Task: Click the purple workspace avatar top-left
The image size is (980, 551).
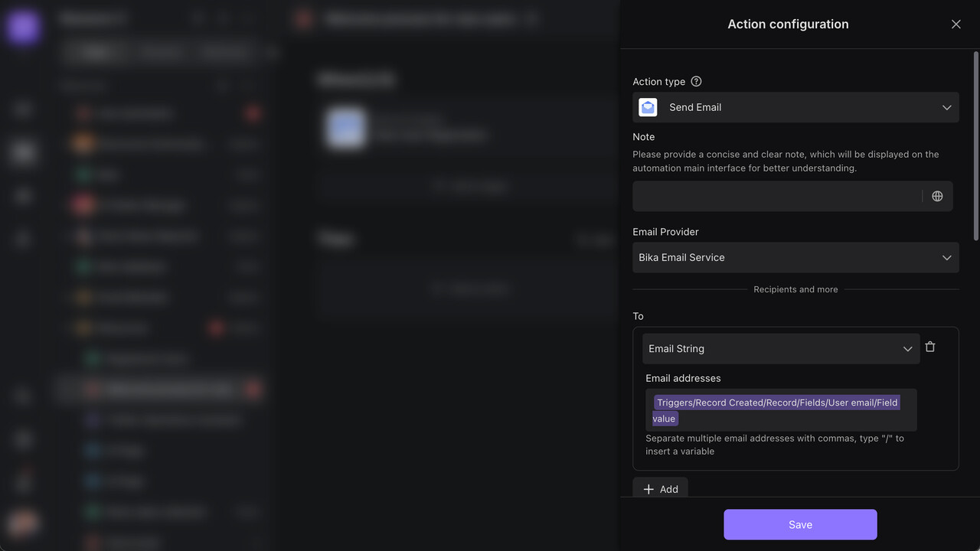Action: (x=23, y=27)
